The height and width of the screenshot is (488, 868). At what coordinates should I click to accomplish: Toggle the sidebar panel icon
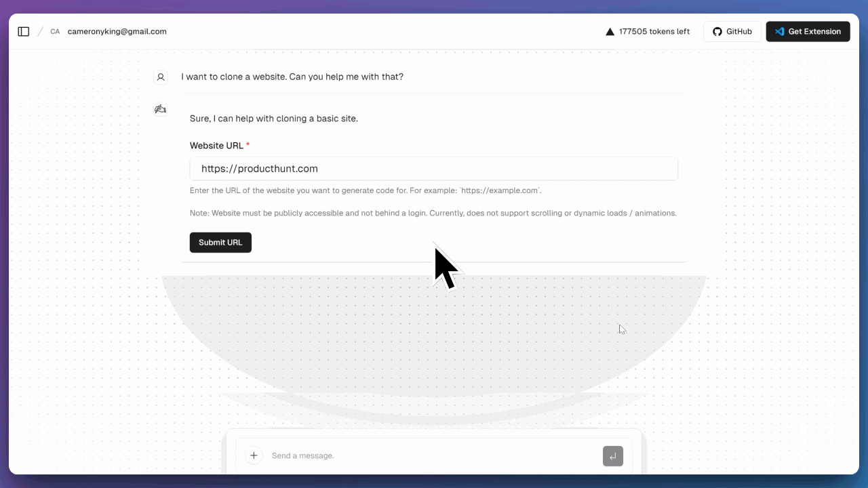(x=24, y=31)
